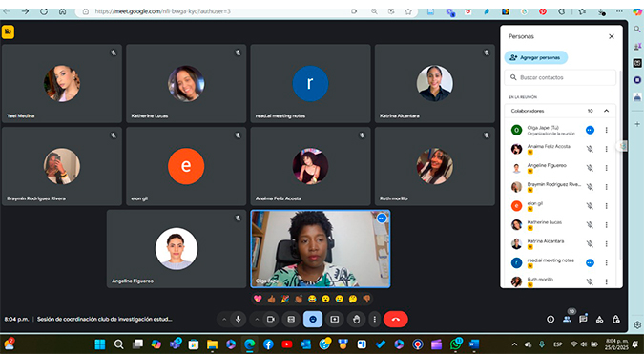This screenshot has height=354, width=644.
Task: Send the heart emoji reaction
Action: (x=258, y=299)
